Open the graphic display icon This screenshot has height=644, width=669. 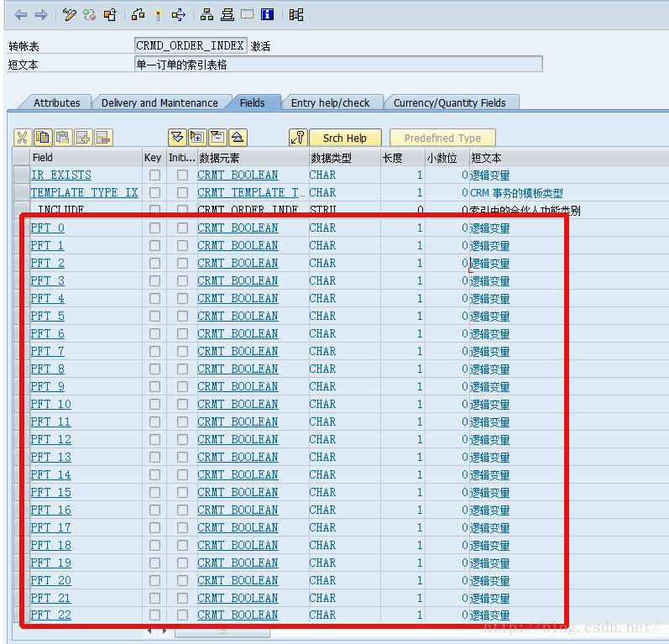coord(296,15)
